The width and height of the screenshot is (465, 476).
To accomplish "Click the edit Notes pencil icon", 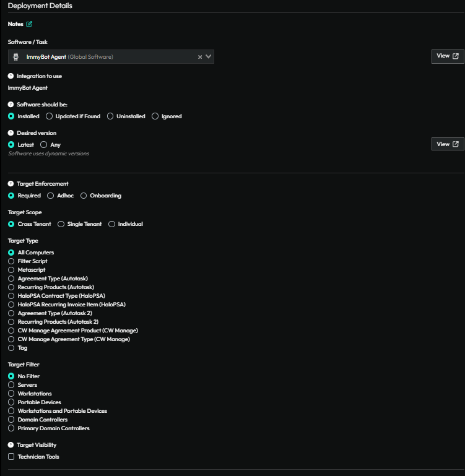I will click(29, 24).
